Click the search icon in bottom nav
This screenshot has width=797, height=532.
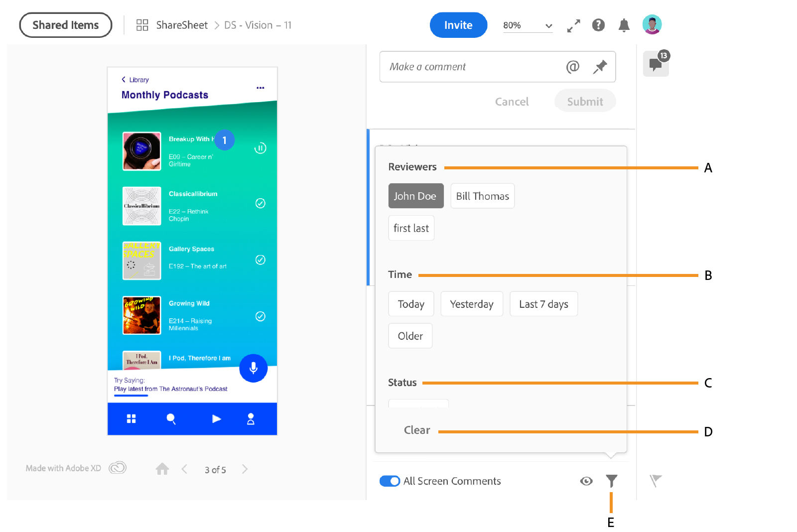(x=171, y=419)
